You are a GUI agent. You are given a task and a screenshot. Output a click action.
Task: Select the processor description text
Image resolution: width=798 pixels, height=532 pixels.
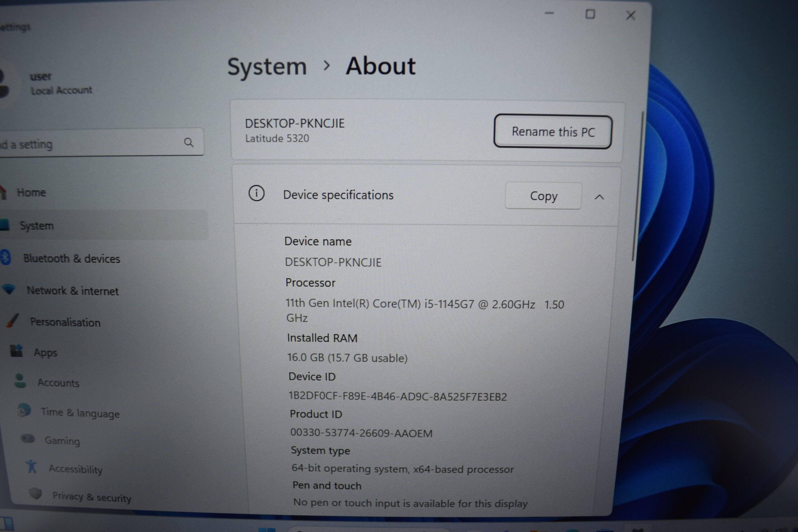(425, 310)
